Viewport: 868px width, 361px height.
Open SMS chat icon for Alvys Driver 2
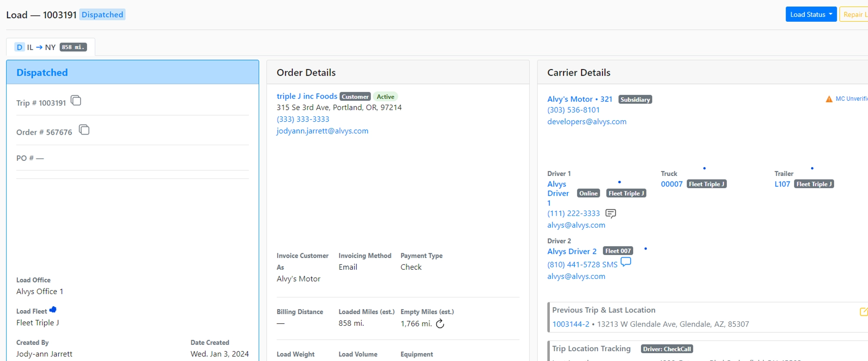(626, 262)
